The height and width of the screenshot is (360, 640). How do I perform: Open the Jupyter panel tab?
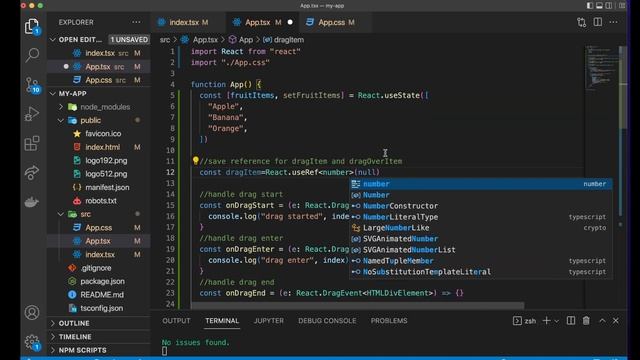[269, 321]
